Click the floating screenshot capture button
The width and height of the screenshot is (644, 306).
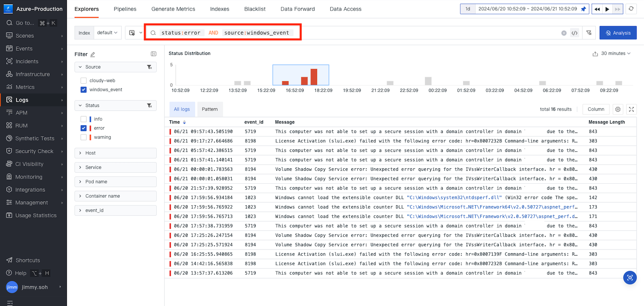tap(630, 278)
